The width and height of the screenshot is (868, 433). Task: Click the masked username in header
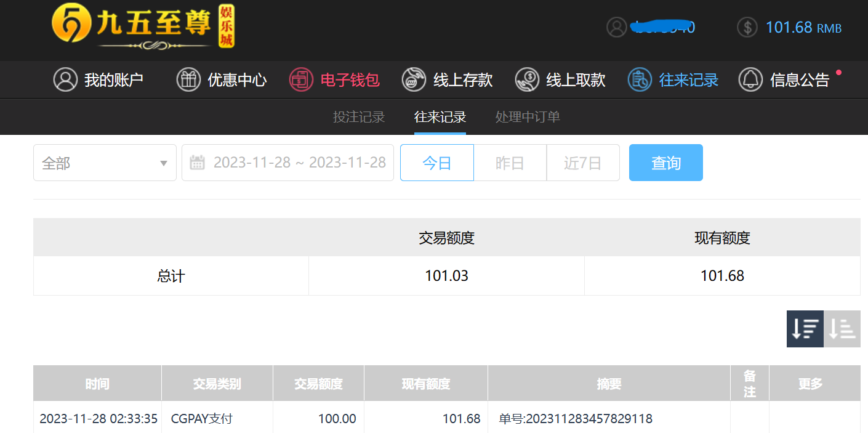pyautogui.click(x=663, y=27)
